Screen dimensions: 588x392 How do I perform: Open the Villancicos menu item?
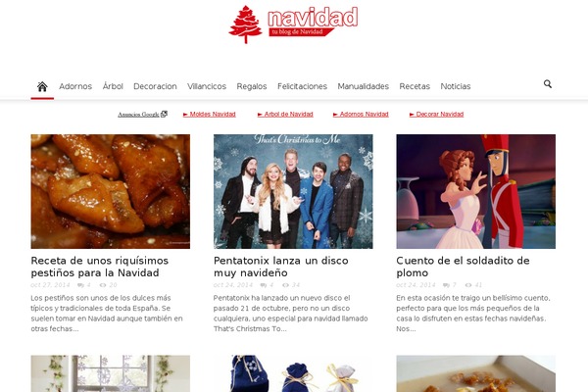click(x=207, y=86)
